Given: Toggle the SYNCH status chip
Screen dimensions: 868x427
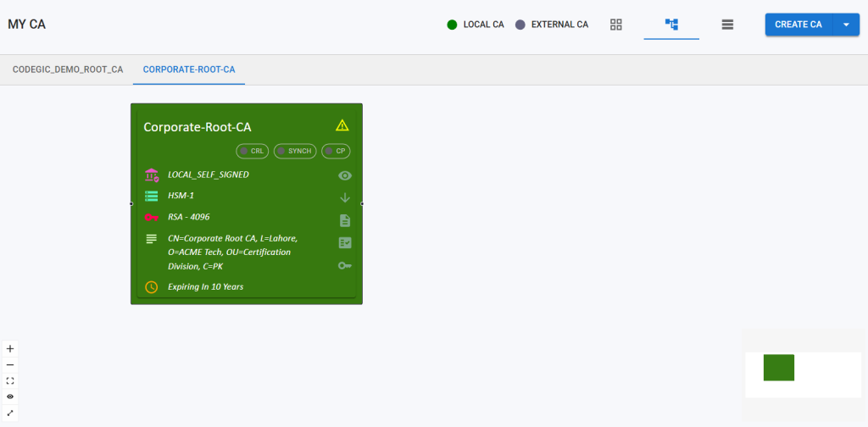Looking at the screenshot, I should [295, 151].
